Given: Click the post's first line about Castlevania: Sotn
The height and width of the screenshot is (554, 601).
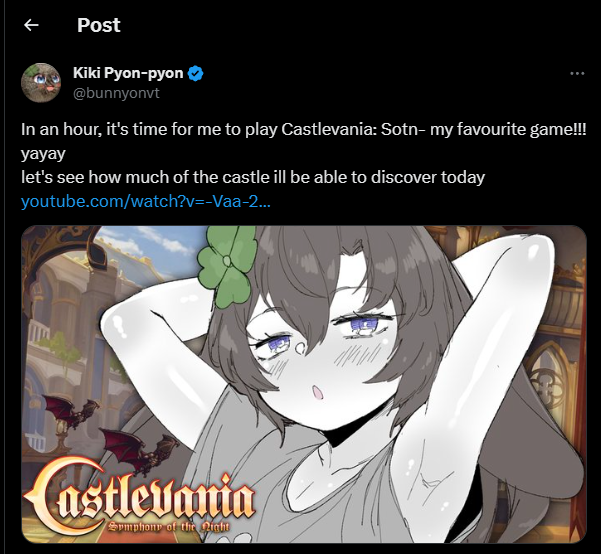Looking at the screenshot, I should point(304,130).
